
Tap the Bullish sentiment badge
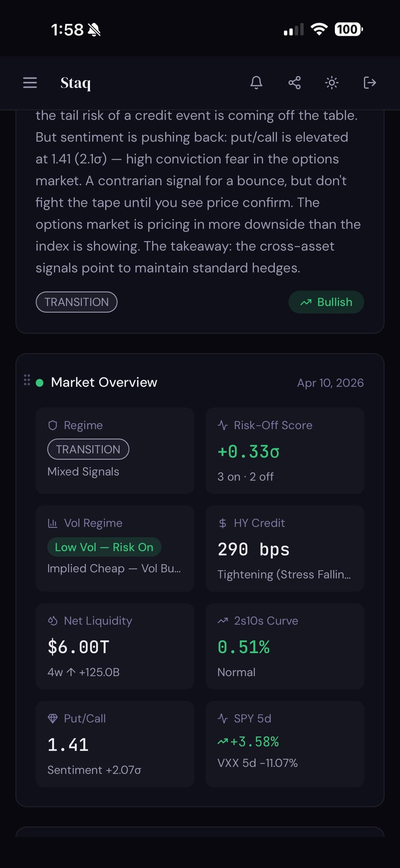click(x=326, y=302)
